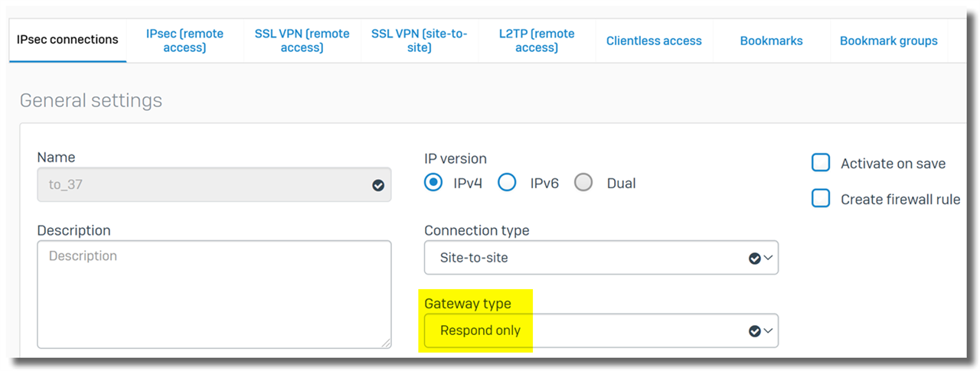
Task: Go to SSL VPN (remote access) tab
Action: point(302,41)
